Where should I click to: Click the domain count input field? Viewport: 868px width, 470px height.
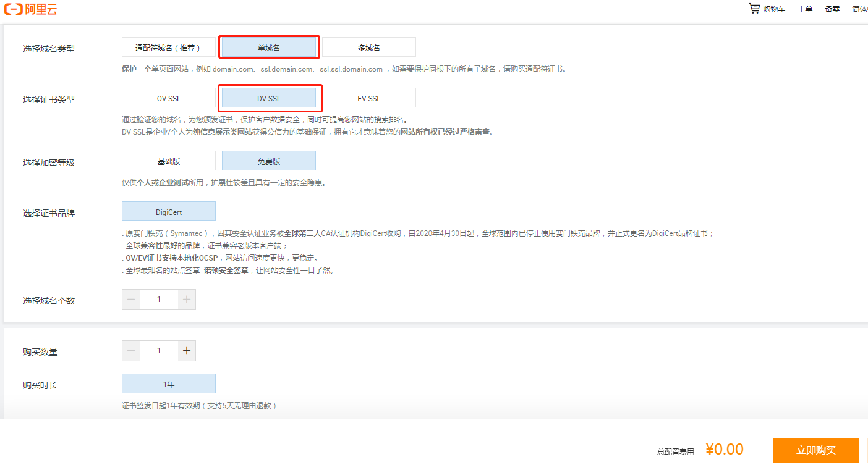coord(159,299)
